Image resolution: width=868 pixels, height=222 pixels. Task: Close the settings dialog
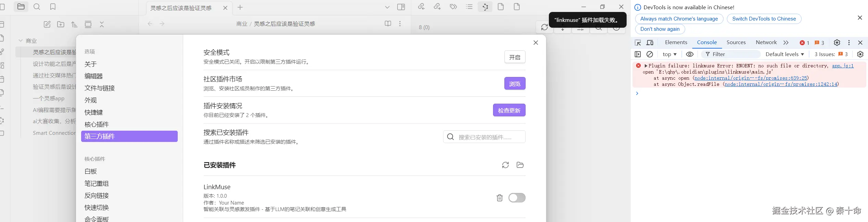[536, 43]
